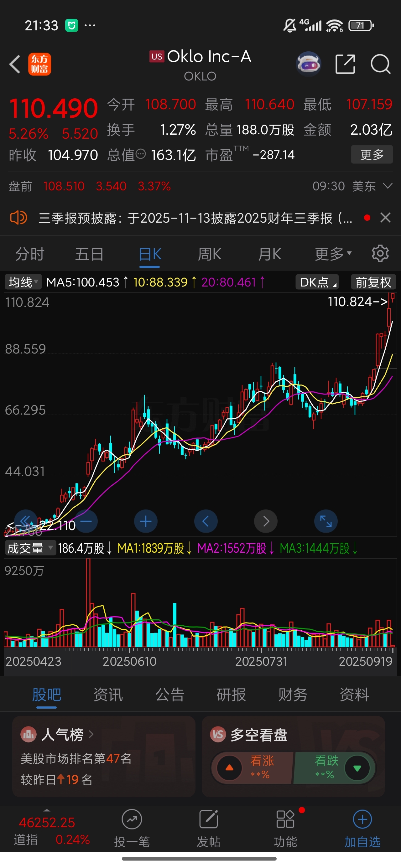Screen dimensions: 401x868
Task: Switch to the 月K chart tab
Action: (269, 254)
